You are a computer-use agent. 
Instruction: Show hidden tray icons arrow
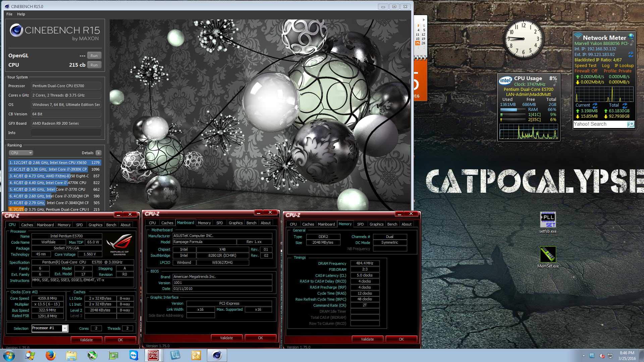click(584, 356)
